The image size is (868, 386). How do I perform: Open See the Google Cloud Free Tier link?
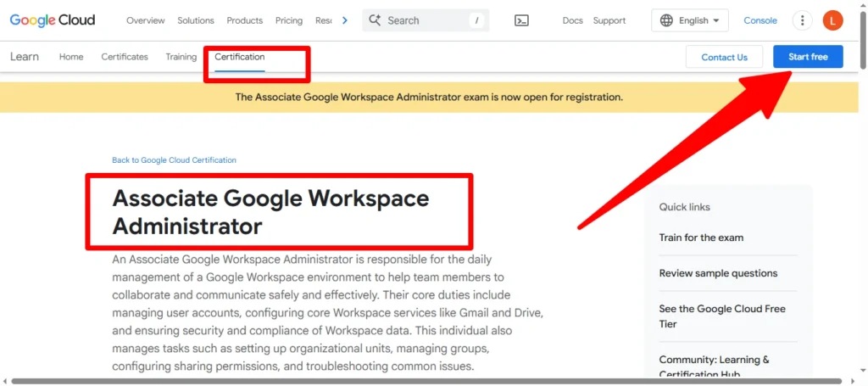[x=722, y=316]
